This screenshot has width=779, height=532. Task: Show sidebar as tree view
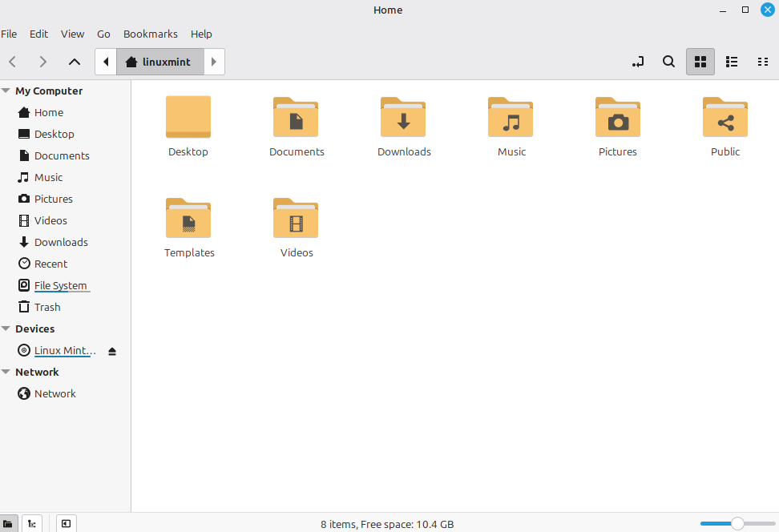pos(32,523)
